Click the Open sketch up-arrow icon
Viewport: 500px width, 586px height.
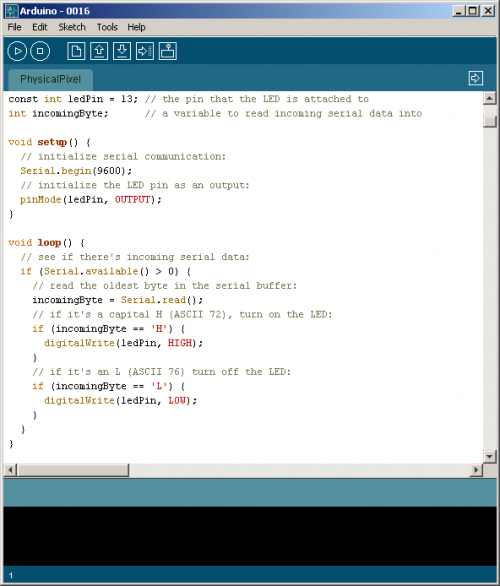click(99, 51)
